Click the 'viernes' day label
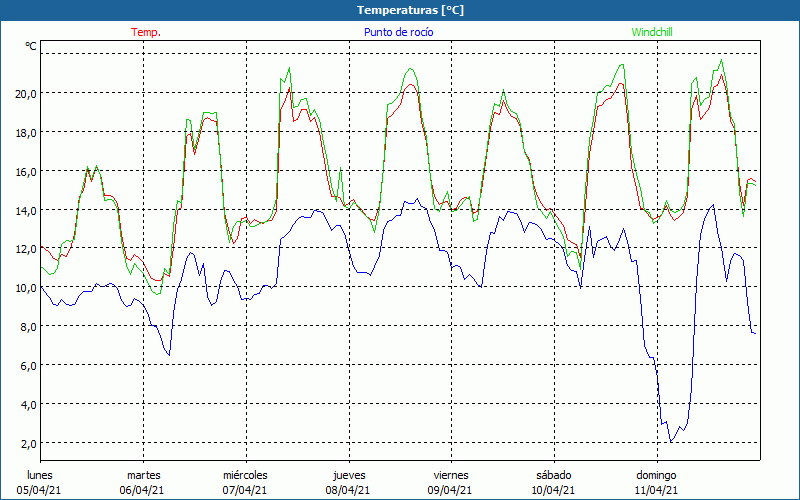Viewport: 800px width, 500px height. [452, 475]
